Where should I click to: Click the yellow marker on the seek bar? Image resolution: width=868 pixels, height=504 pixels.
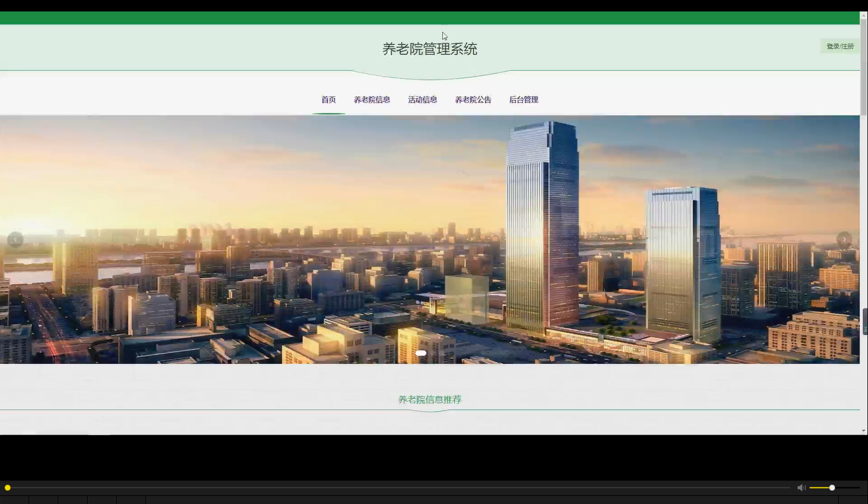click(x=7, y=487)
